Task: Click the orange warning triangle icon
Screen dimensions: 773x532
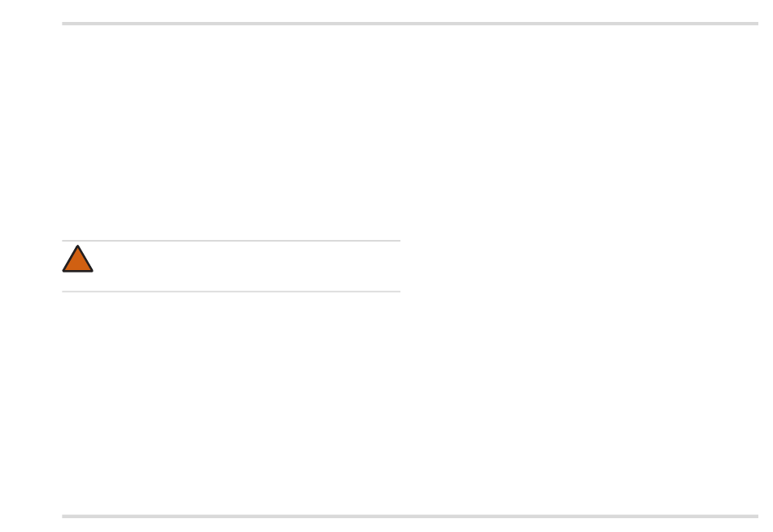Action: pos(77,259)
